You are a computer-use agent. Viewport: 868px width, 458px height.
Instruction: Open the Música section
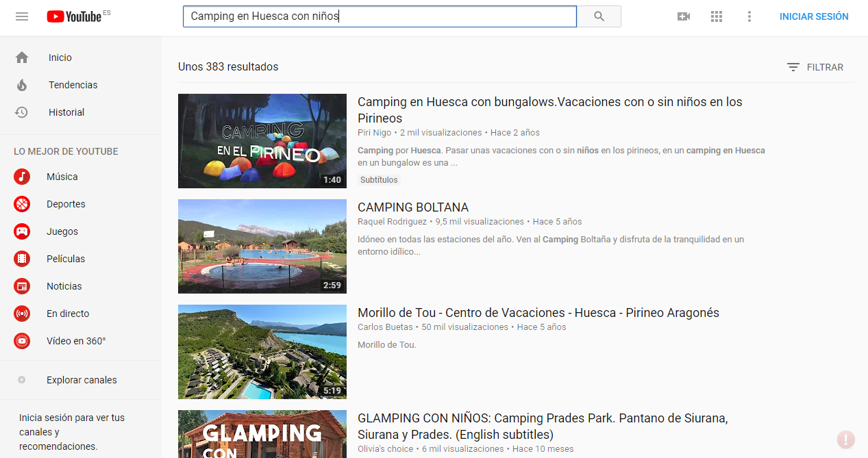click(62, 177)
